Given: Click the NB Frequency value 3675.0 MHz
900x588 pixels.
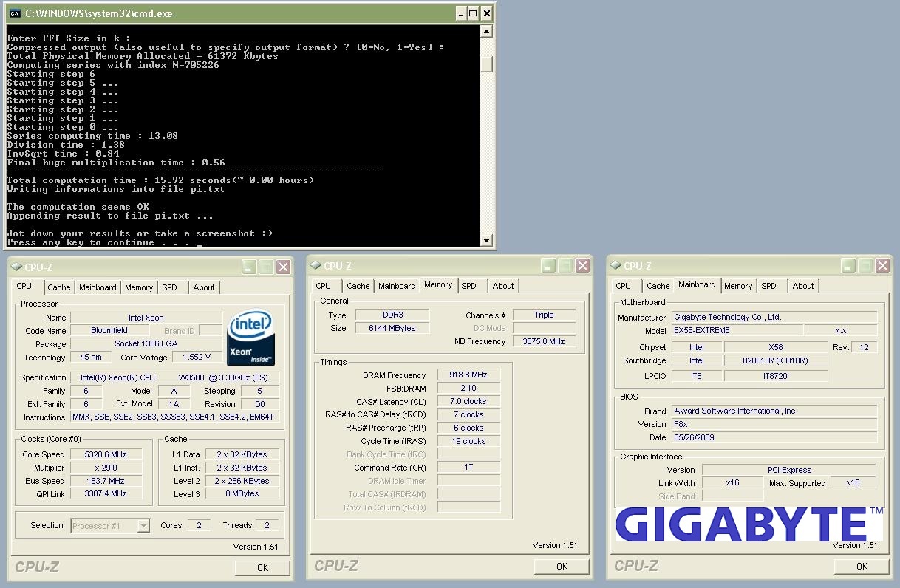Looking at the screenshot, I should (544, 341).
